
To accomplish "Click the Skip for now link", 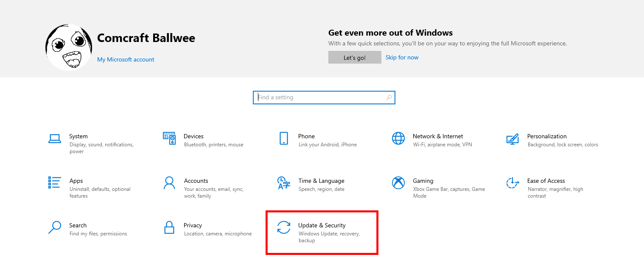I will [402, 57].
